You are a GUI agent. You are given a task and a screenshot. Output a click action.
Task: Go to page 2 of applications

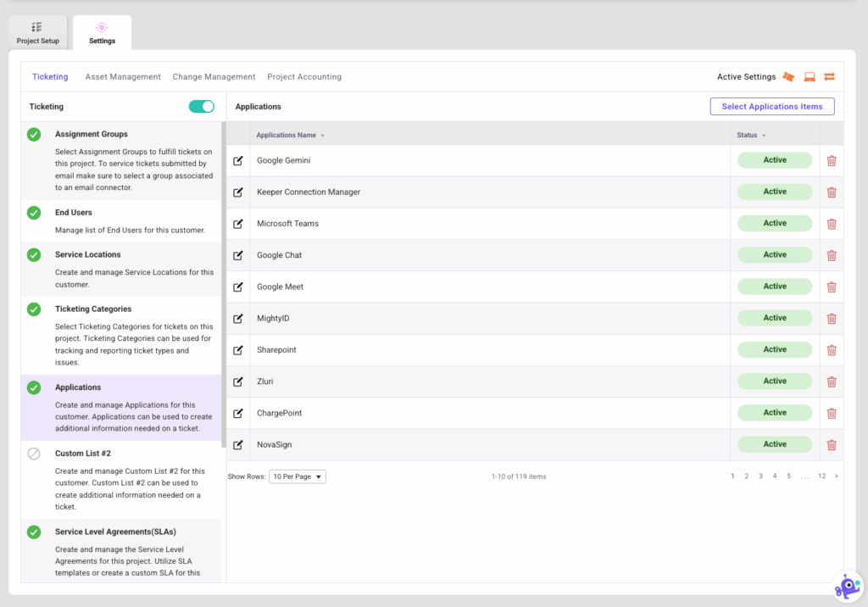pyautogui.click(x=747, y=476)
